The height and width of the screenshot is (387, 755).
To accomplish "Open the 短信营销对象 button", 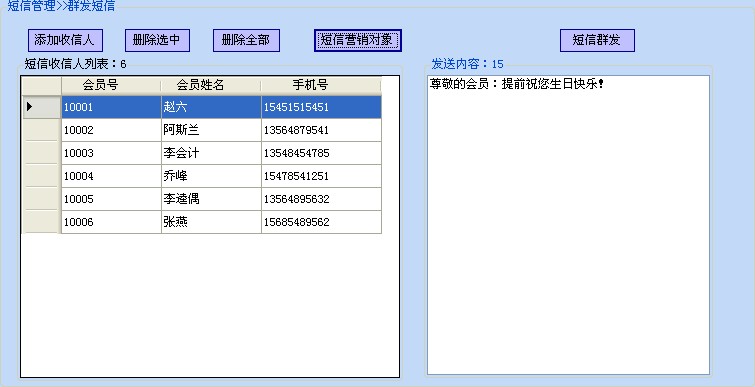I will pos(357,40).
